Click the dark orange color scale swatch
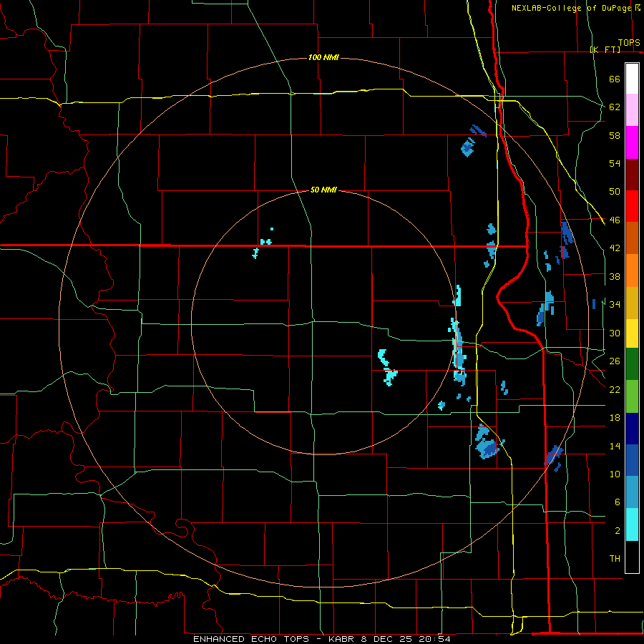The image size is (644, 644). pos(632,238)
